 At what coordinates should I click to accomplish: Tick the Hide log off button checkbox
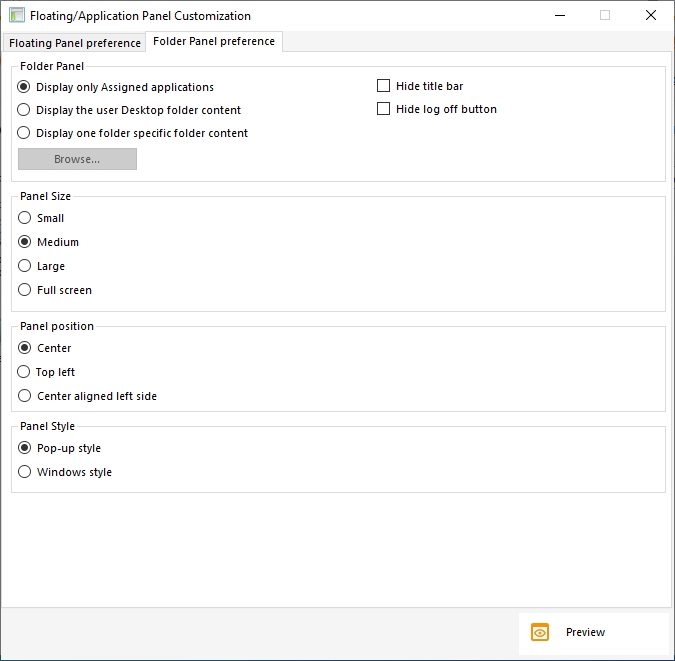pos(383,109)
